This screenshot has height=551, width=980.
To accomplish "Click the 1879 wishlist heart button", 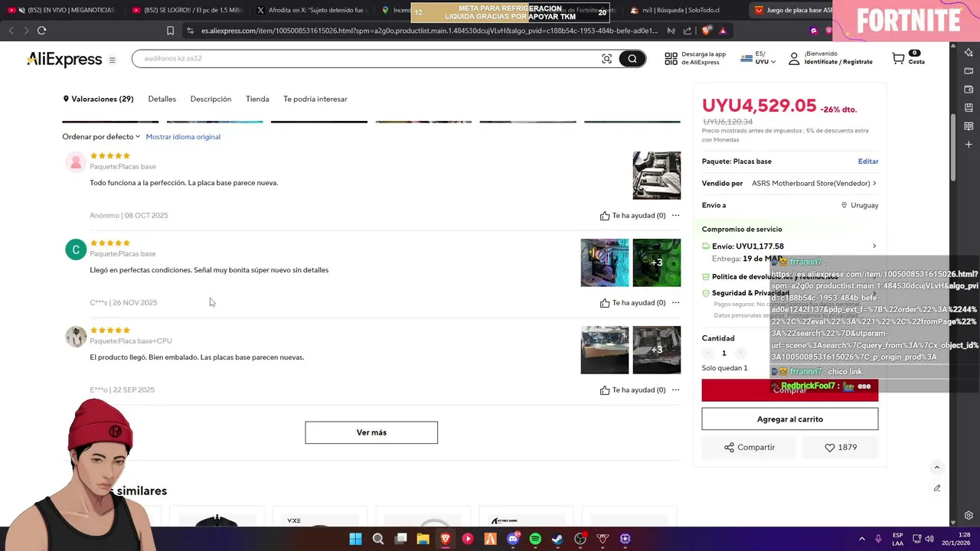I will [x=841, y=448].
